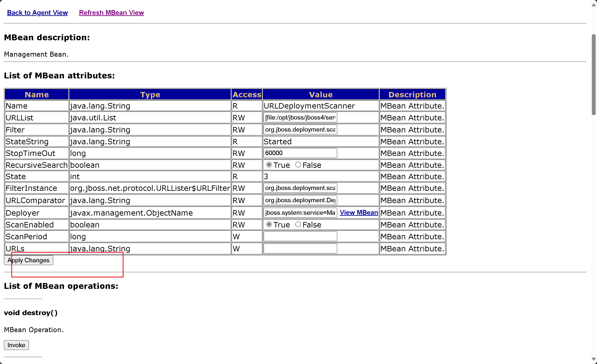Select False for RecursiveSearch
597x364 pixels.
[298, 165]
